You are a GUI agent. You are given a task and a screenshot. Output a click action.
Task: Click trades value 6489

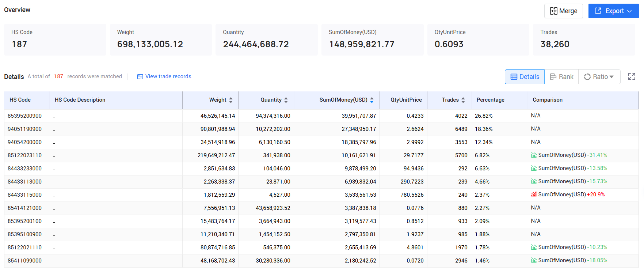(x=461, y=129)
